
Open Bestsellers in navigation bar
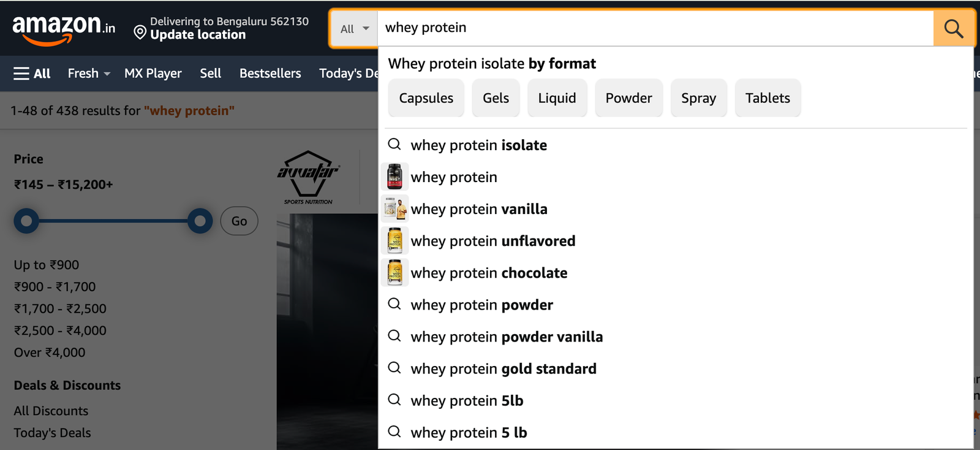(270, 74)
